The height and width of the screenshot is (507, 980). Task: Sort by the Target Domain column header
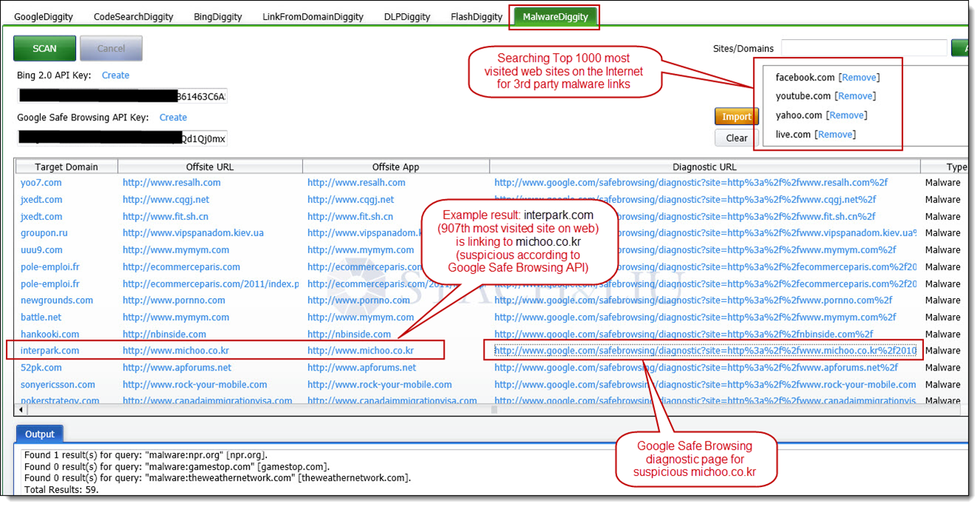click(x=66, y=167)
